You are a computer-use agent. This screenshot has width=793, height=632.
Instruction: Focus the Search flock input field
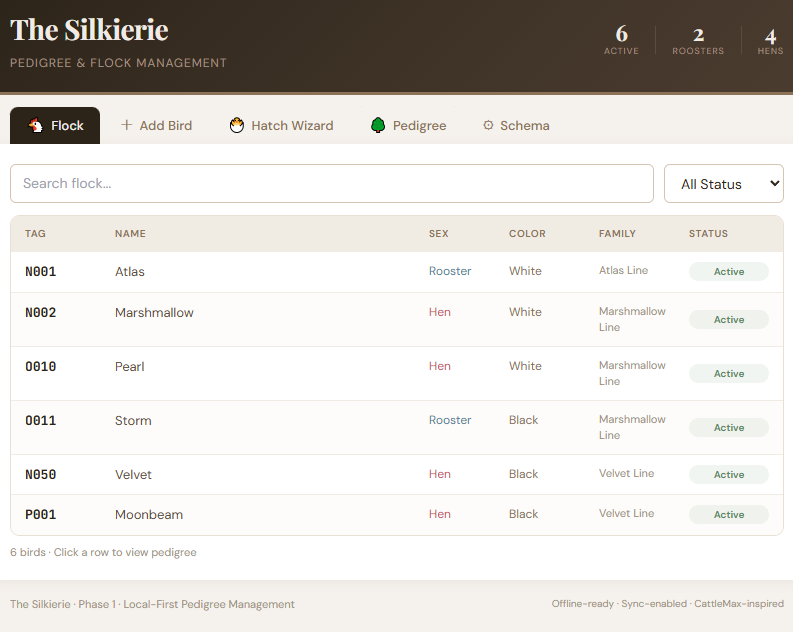(332, 184)
